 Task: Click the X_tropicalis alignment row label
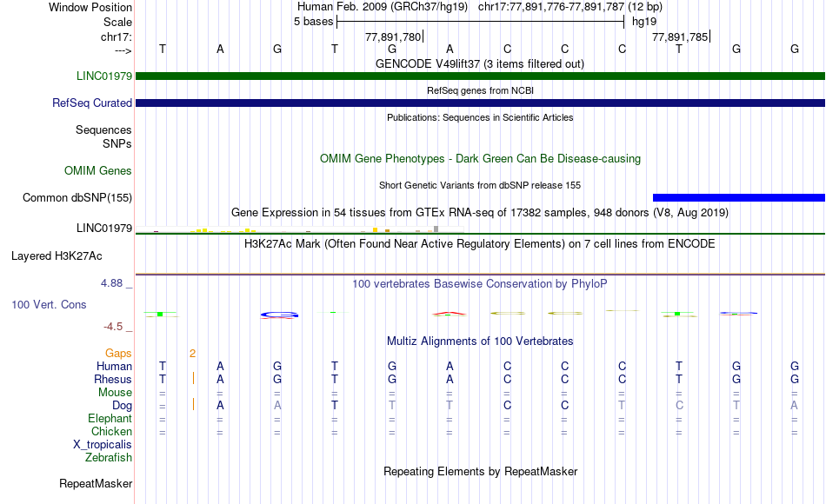103,445
